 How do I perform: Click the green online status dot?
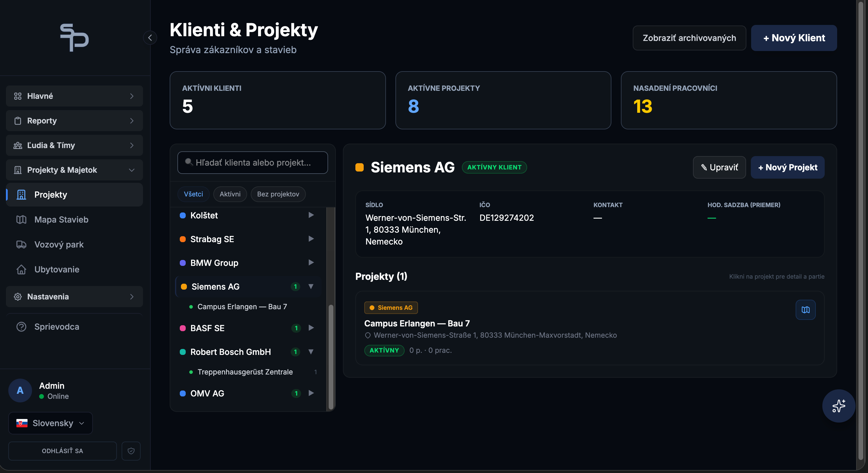point(42,396)
